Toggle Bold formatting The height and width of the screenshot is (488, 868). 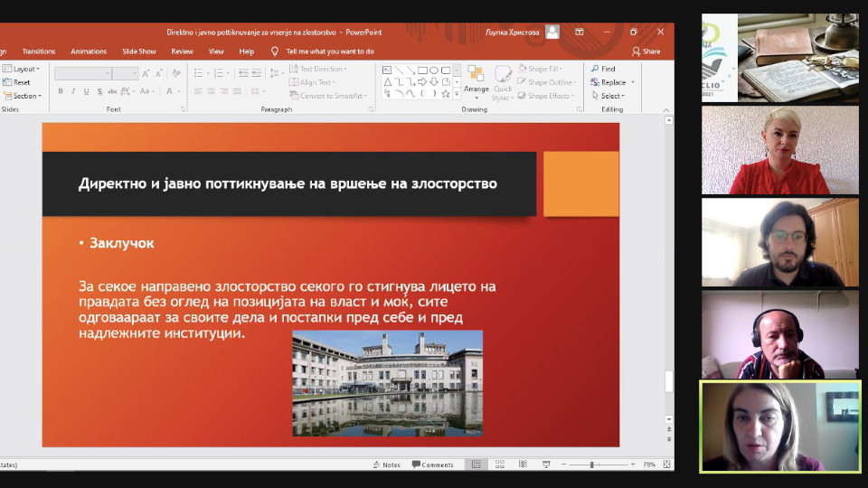[x=61, y=91]
